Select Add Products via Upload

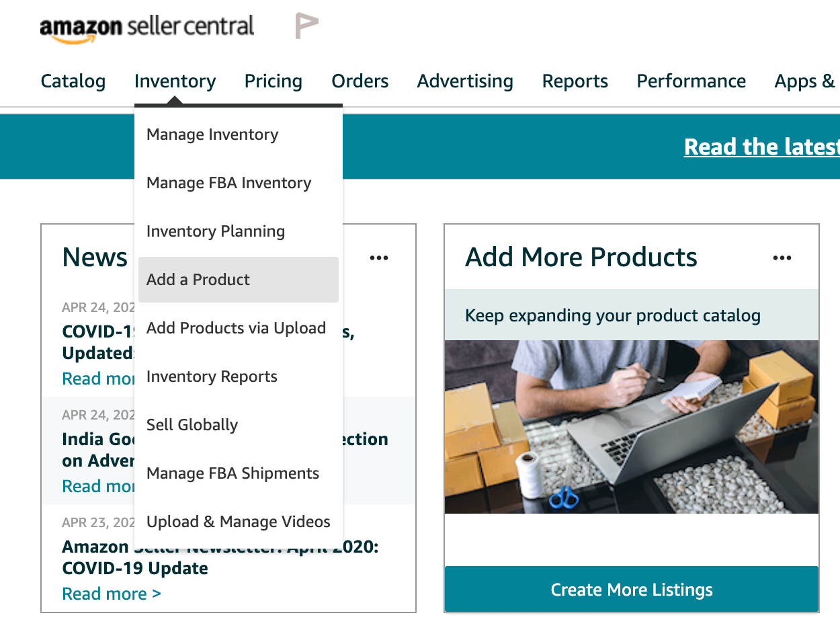[x=239, y=328]
